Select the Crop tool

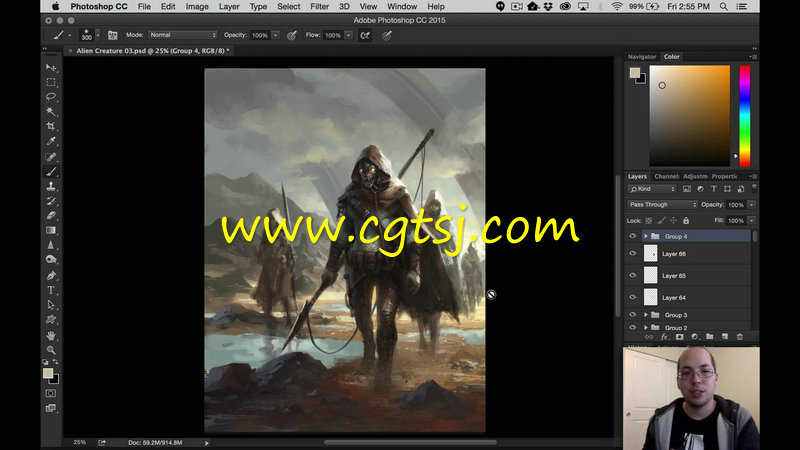(x=51, y=126)
